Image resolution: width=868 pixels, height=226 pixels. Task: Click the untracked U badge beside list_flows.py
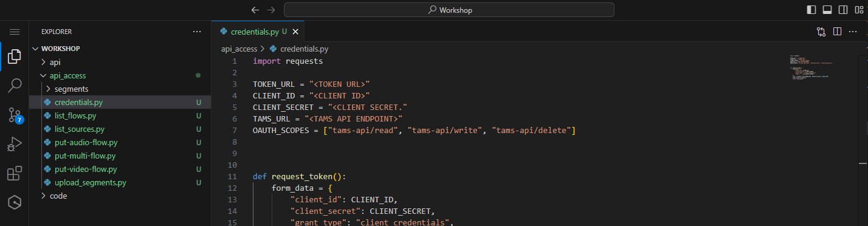(x=199, y=115)
